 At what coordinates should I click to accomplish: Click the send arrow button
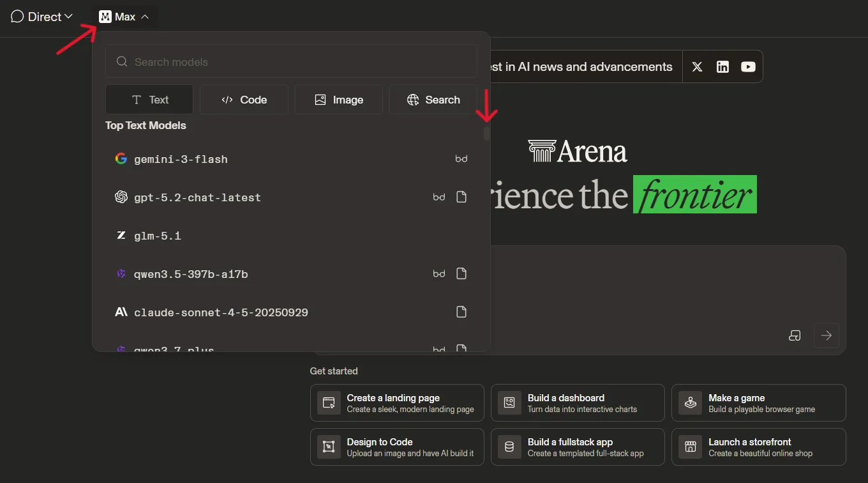[x=827, y=335]
